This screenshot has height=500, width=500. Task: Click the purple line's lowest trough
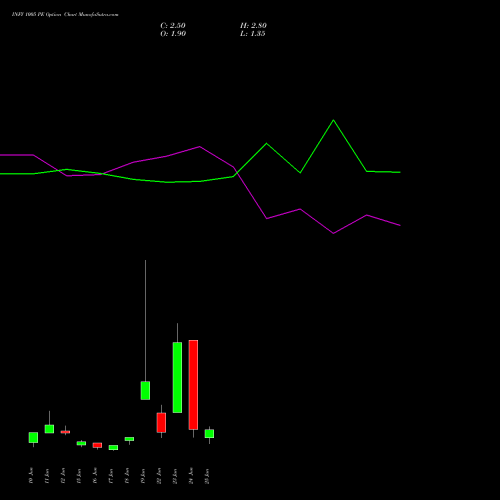point(333,233)
